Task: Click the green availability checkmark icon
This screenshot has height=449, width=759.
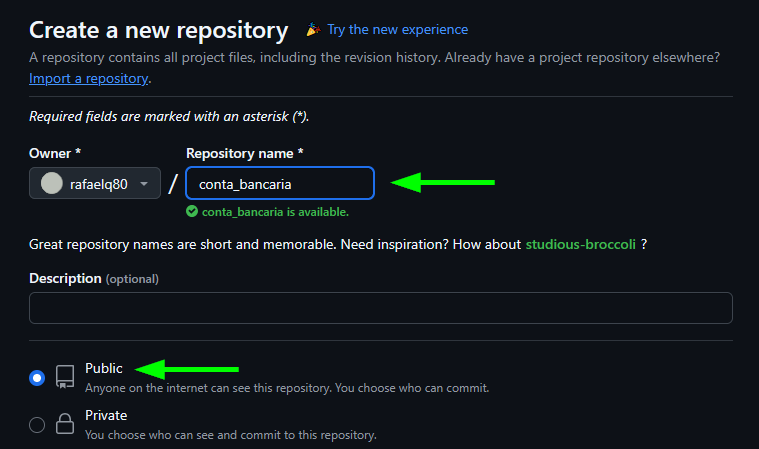Action: coord(192,212)
